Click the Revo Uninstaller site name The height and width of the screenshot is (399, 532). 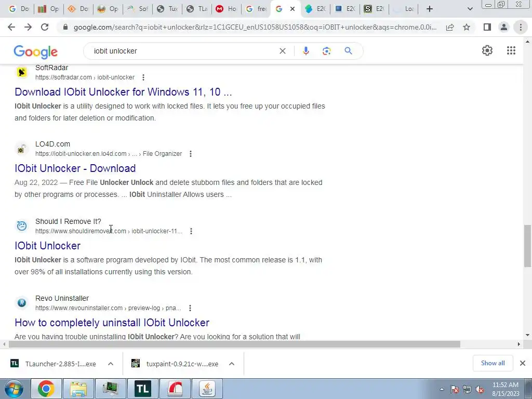pyautogui.click(x=62, y=298)
